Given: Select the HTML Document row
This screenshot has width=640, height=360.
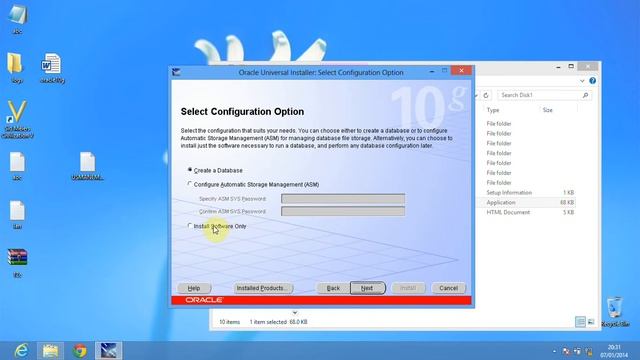Looking at the screenshot, I should (527, 212).
